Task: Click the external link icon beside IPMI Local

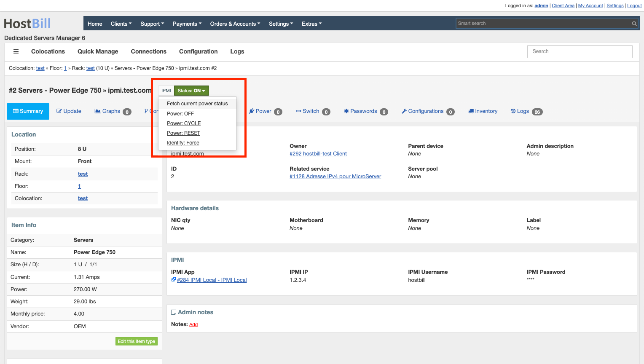Action: pos(173,280)
